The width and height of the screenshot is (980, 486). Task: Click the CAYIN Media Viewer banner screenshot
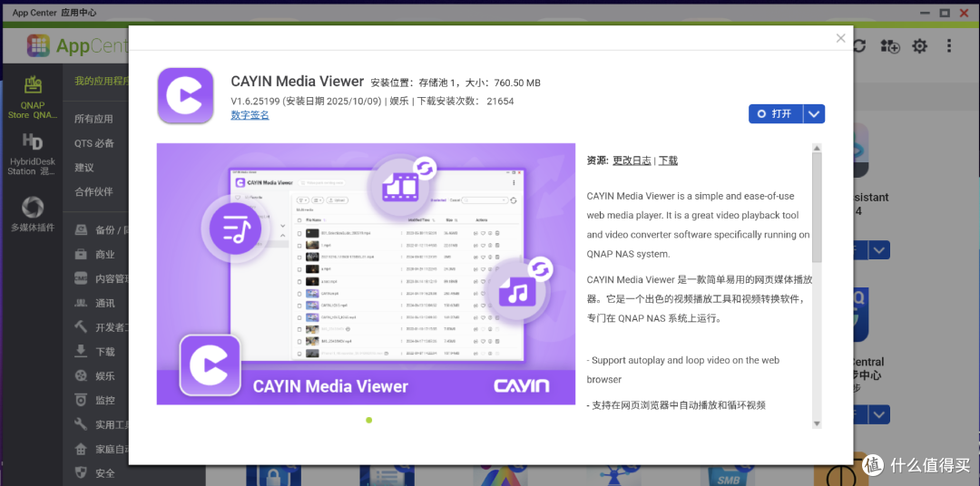pyautogui.click(x=366, y=274)
